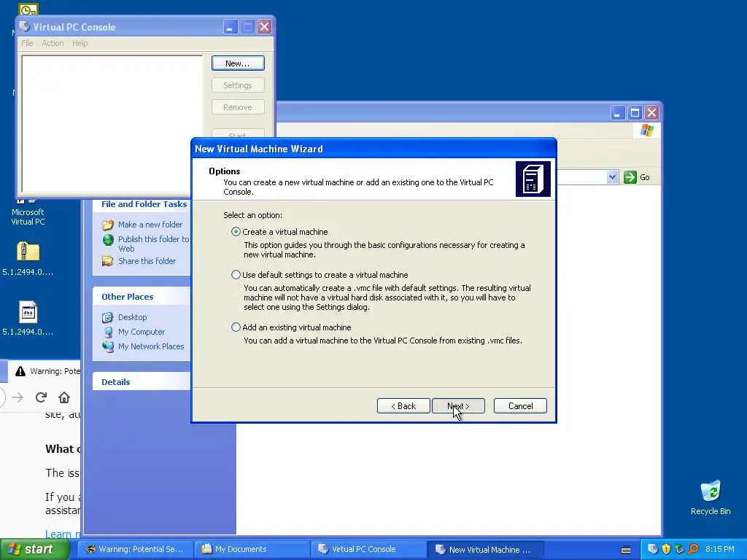Click Virtual PC Console title bar icon
The image size is (747, 560).
24,26
